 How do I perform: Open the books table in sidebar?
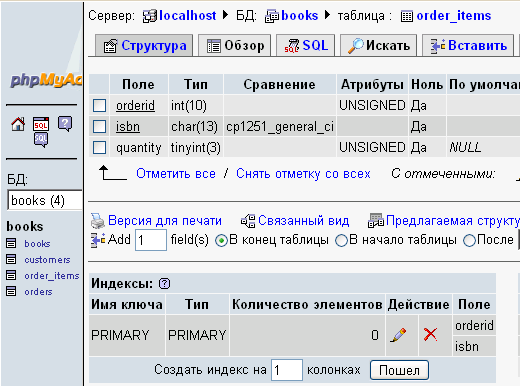point(37,243)
